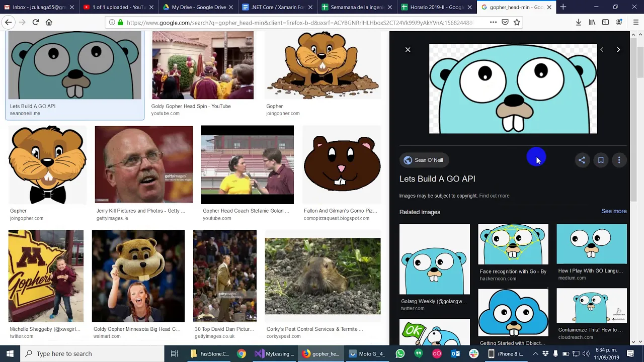The height and width of the screenshot is (362, 644).
Task: Switch to the Inbox Gmail tab
Action: 39,7
